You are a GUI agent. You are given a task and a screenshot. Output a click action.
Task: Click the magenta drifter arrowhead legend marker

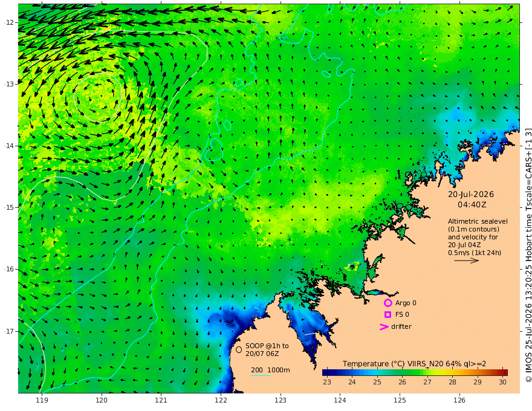[384, 326]
